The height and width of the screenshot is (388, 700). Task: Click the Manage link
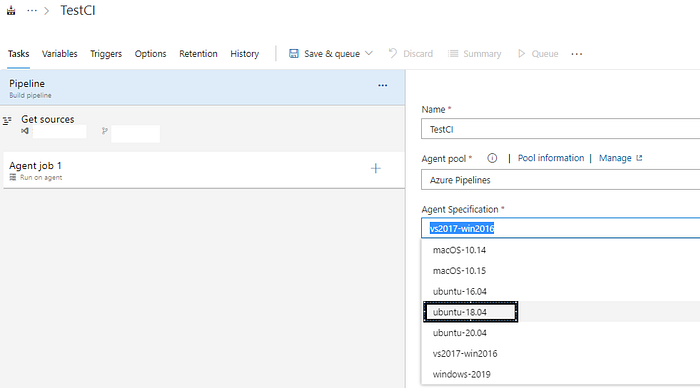[x=615, y=158]
